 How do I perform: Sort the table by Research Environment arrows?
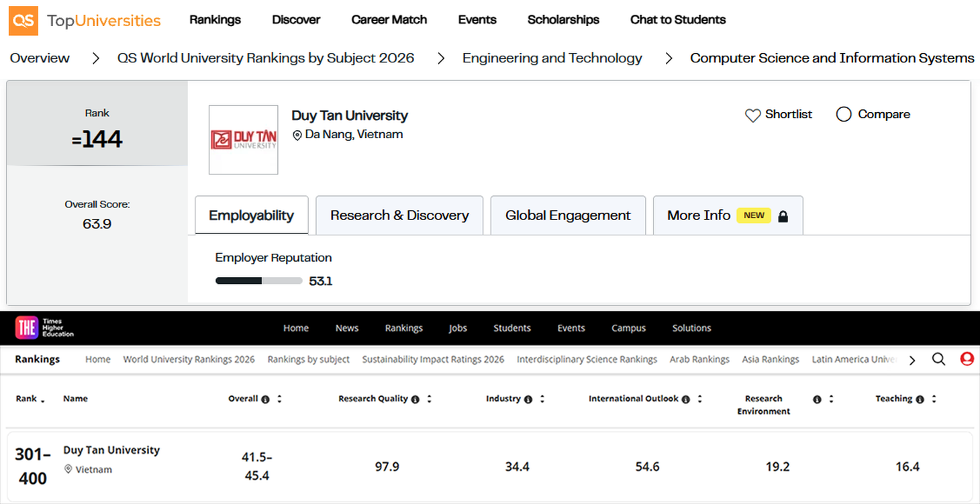[x=831, y=399]
